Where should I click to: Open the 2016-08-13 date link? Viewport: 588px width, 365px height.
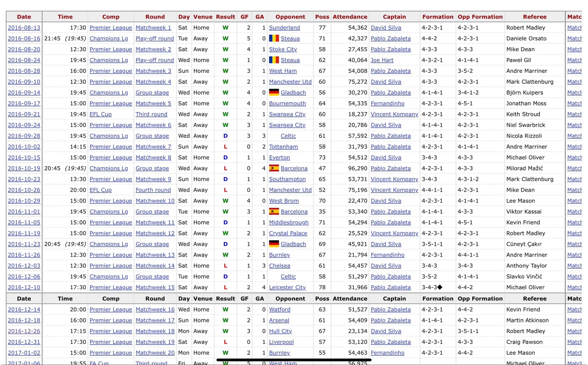24,28
